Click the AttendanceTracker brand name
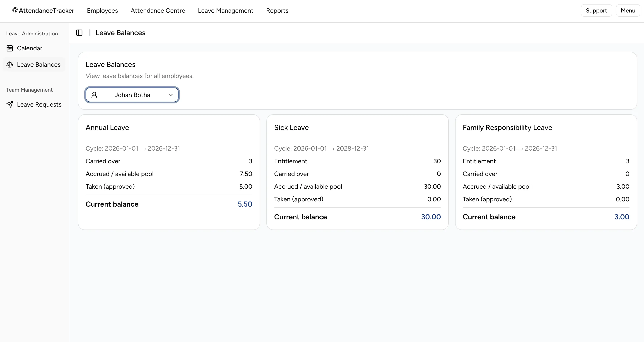This screenshot has width=644, height=342. 46,10
